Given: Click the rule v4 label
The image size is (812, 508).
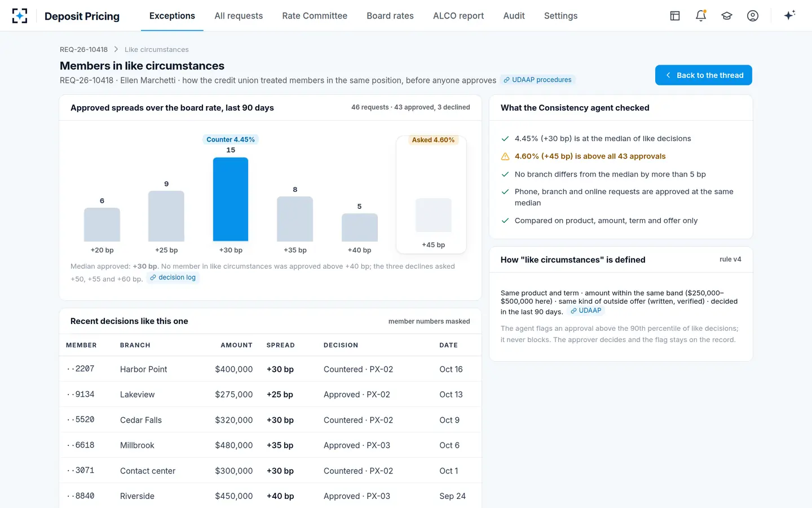Looking at the screenshot, I should coord(730,260).
